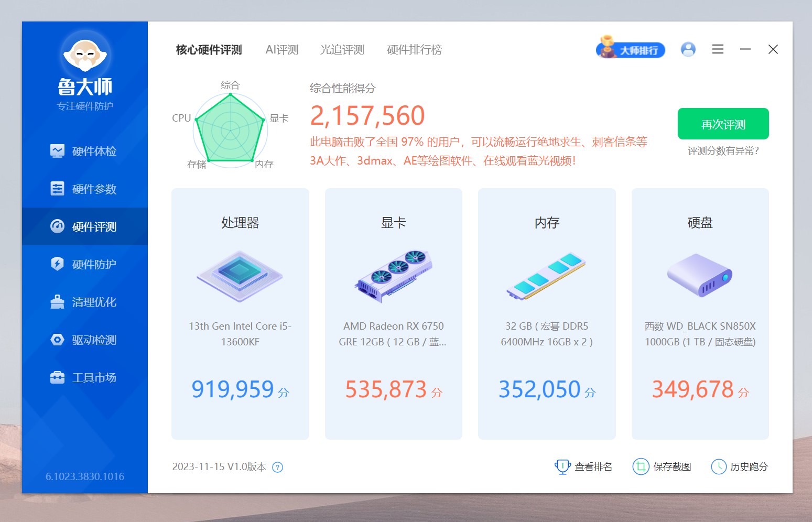This screenshot has width=812, height=522.
Task: Click the pentagon radar chart
Action: pyautogui.click(x=230, y=129)
